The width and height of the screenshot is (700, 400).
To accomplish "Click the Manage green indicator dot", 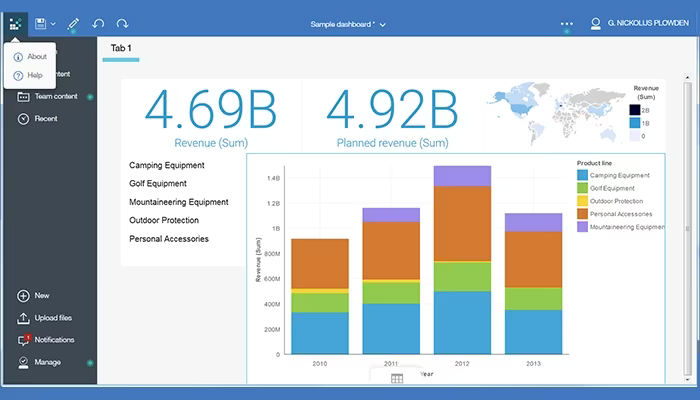I will click(x=90, y=363).
